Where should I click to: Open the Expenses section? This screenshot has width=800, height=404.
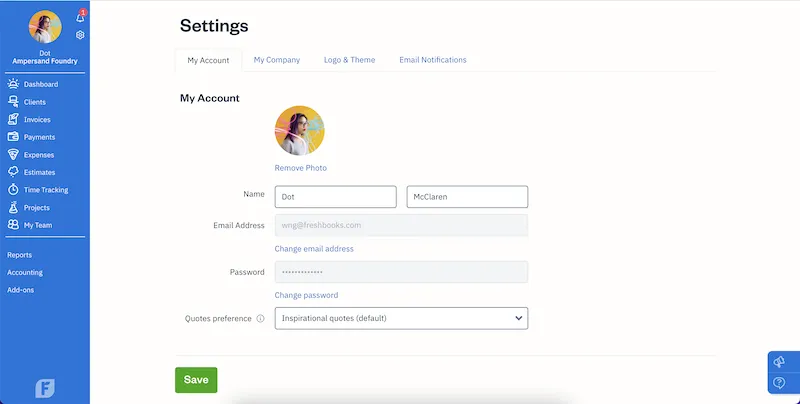[39, 155]
